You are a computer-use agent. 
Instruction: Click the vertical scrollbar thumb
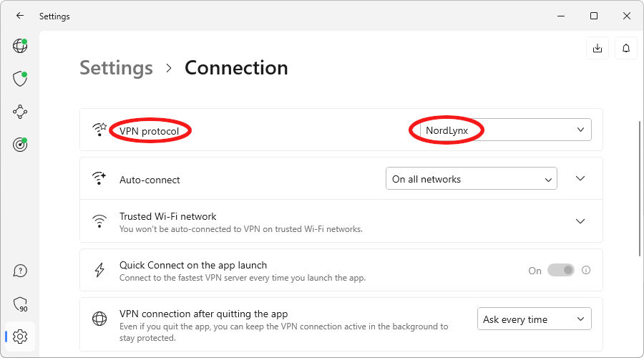[x=640, y=189]
